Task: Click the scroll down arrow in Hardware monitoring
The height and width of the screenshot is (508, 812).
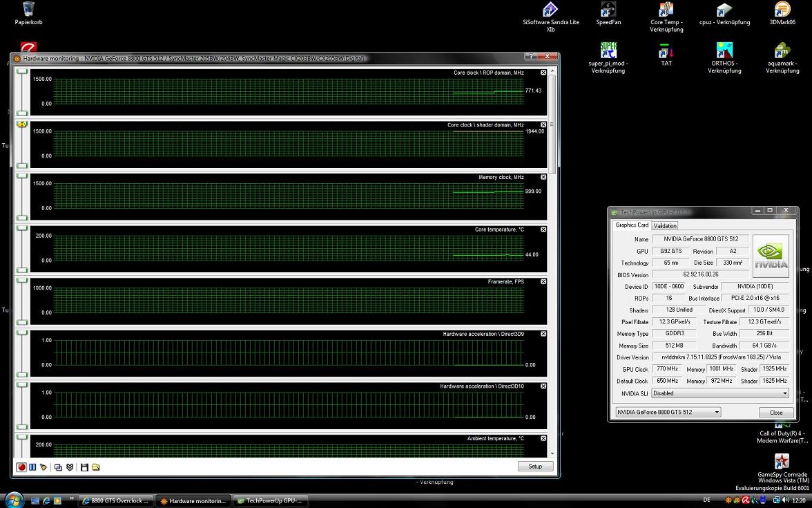Action: pyautogui.click(x=552, y=453)
